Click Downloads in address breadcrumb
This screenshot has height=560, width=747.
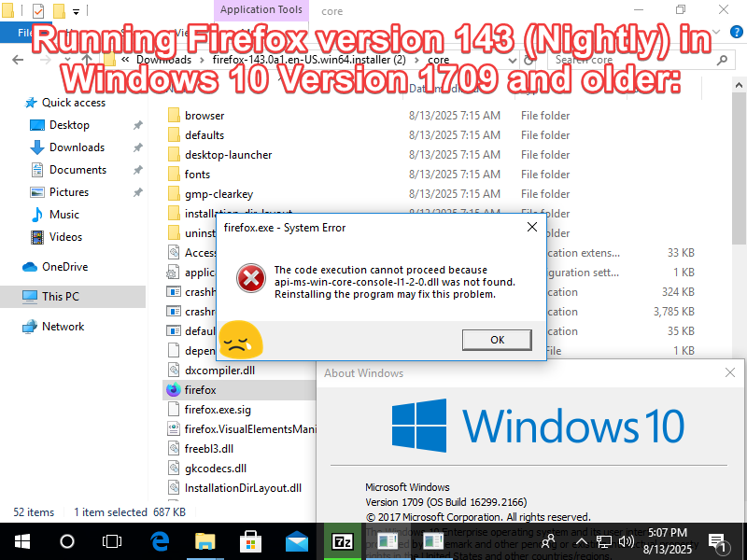[164, 60]
